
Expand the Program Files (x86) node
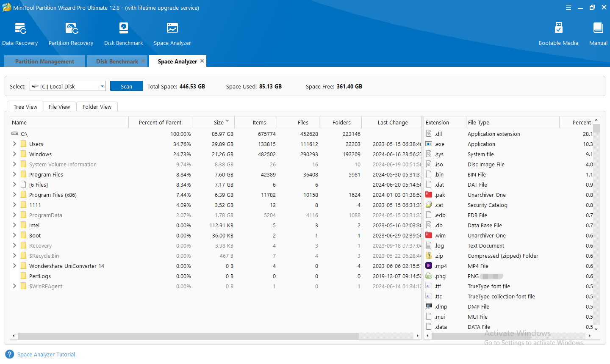[x=14, y=195]
